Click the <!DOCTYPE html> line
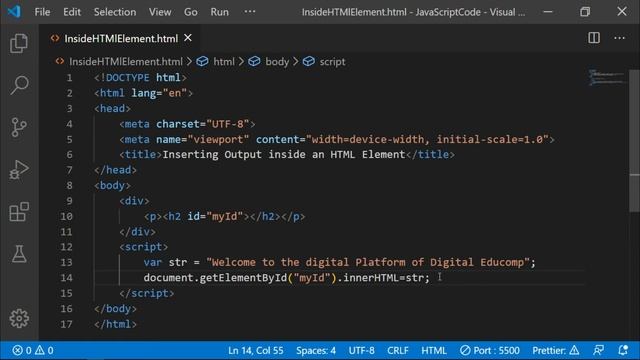 point(141,78)
